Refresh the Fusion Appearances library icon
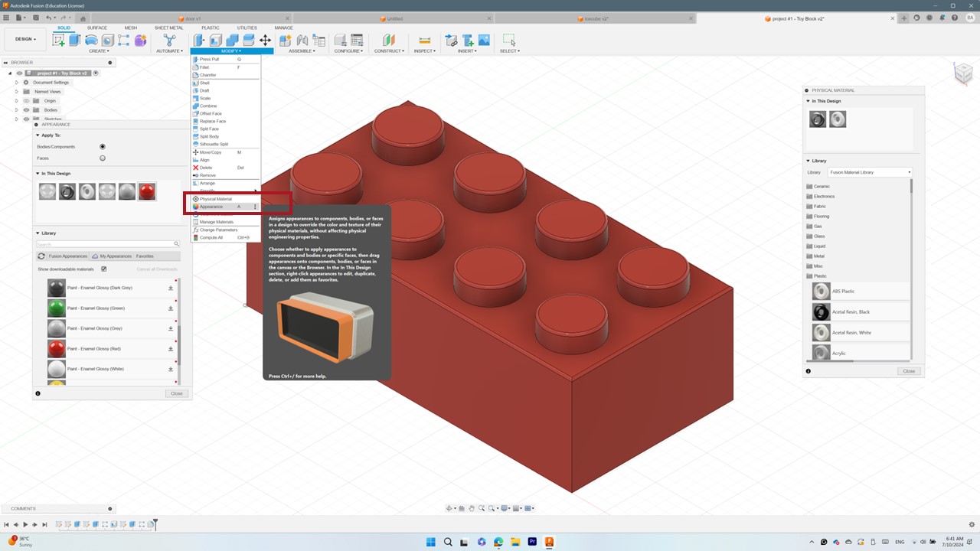 [x=41, y=256]
